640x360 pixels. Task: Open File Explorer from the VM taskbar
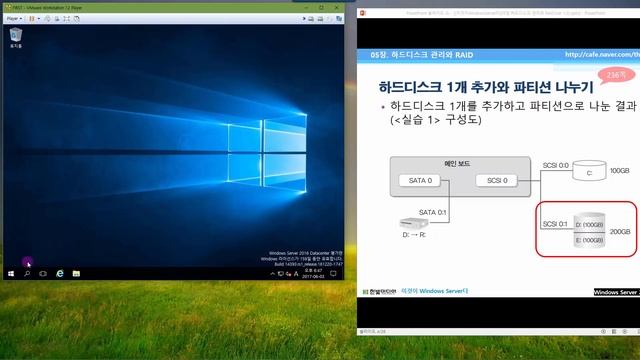(x=76, y=273)
